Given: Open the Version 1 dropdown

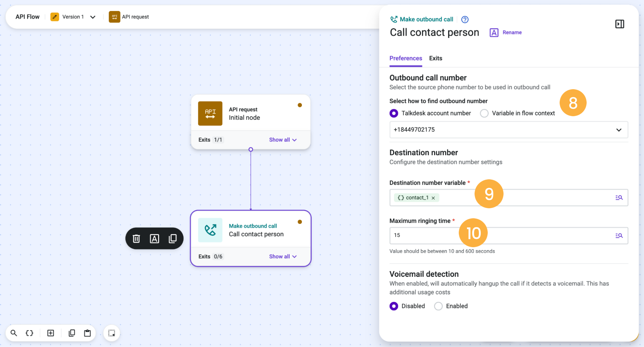Looking at the screenshot, I should 93,17.
